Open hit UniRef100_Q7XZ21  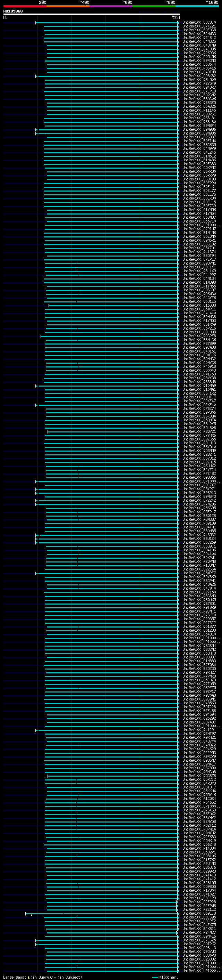[x=199, y=26]
